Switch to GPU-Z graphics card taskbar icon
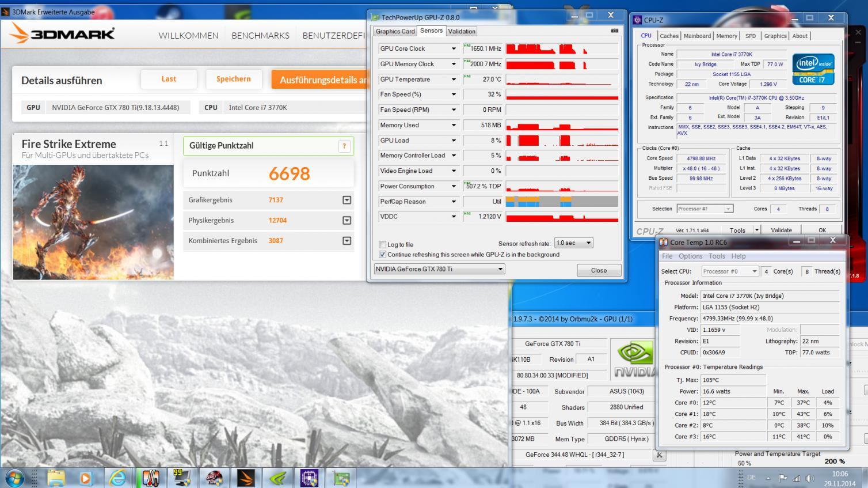The image size is (868, 488). point(341,478)
